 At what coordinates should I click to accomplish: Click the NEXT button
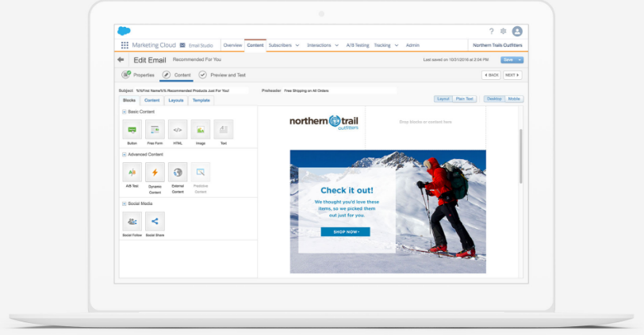tap(512, 75)
